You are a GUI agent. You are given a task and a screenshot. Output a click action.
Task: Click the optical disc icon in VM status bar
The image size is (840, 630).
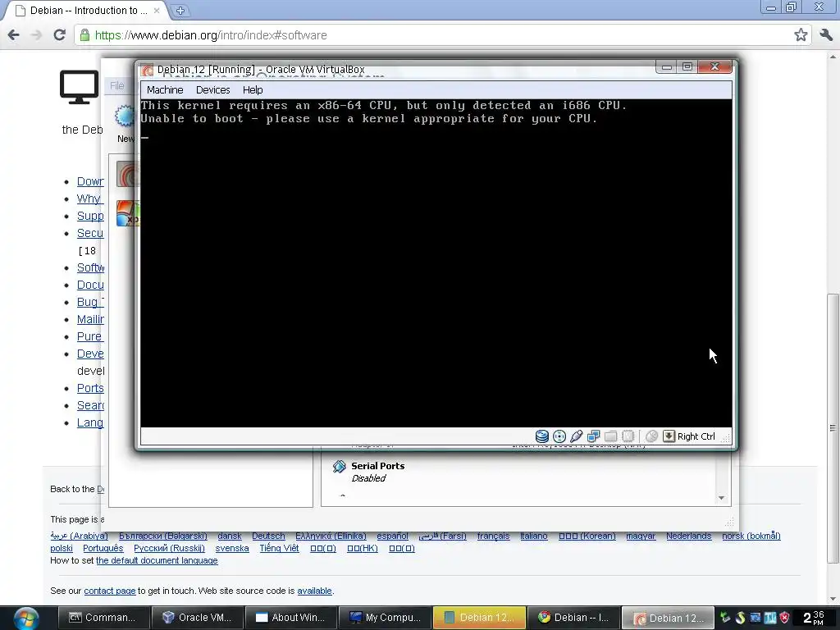click(x=559, y=436)
